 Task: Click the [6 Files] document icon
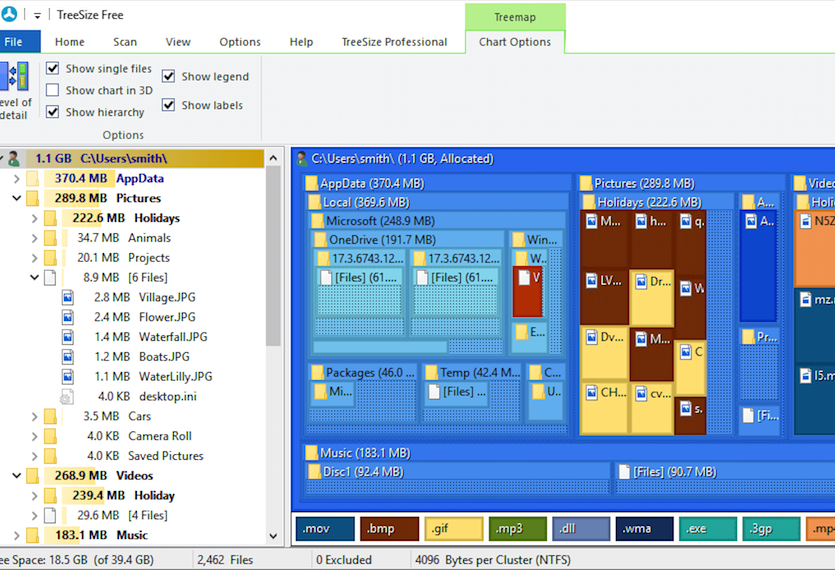click(x=50, y=278)
